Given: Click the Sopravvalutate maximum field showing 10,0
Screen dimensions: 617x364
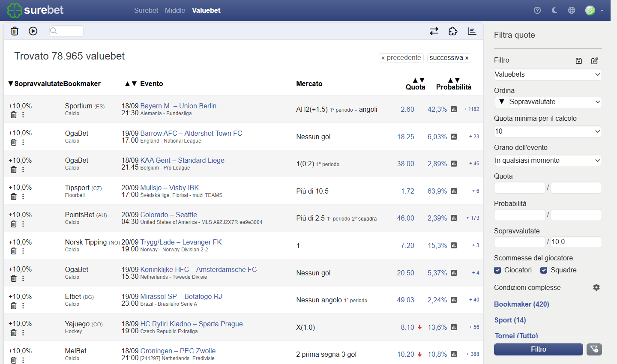Looking at the screenshot, I should tap(576, 242).
